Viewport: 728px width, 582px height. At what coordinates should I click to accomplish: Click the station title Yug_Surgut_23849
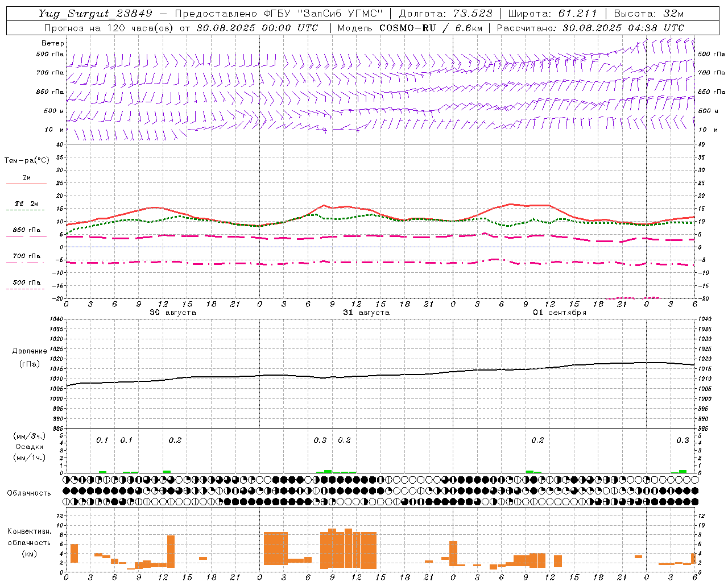pyautogui.click(x=95, y=14)
